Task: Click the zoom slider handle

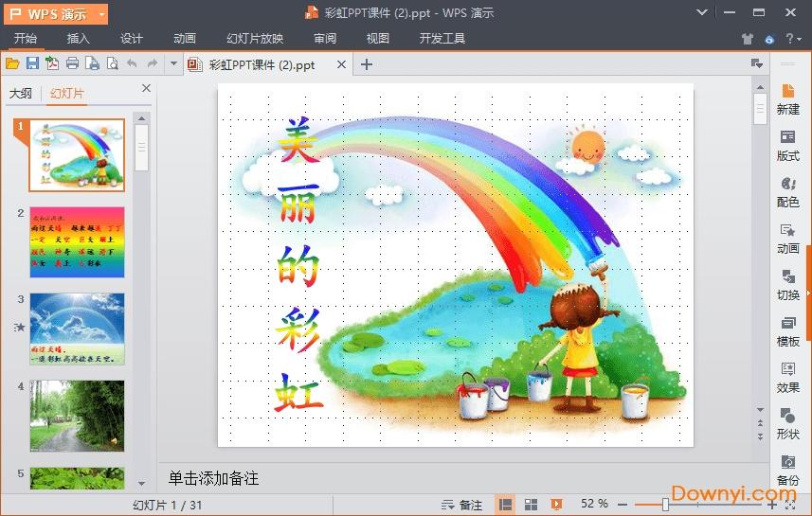Action: (665, 504)
